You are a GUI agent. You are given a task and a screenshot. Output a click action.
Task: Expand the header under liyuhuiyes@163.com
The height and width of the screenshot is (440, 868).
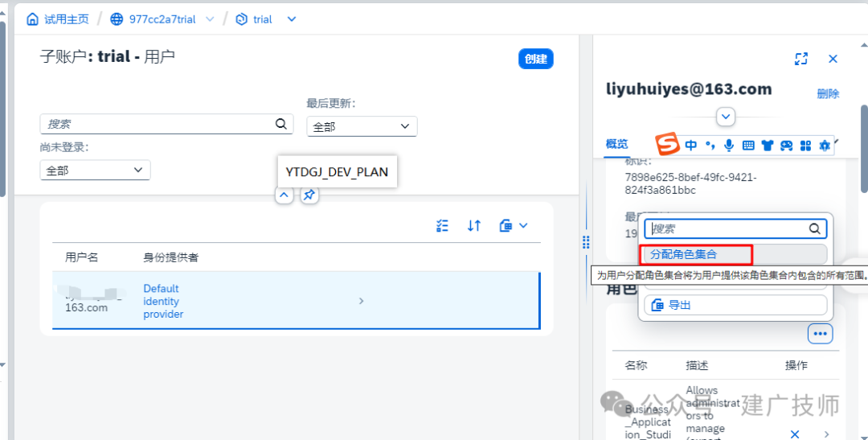(726, 117)
